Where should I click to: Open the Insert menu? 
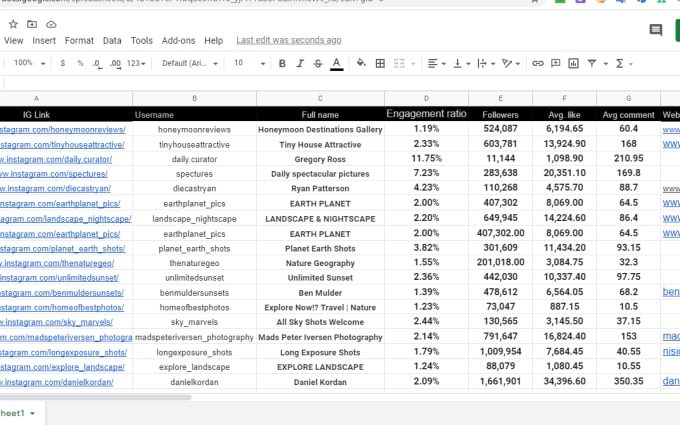click(44, 40)
